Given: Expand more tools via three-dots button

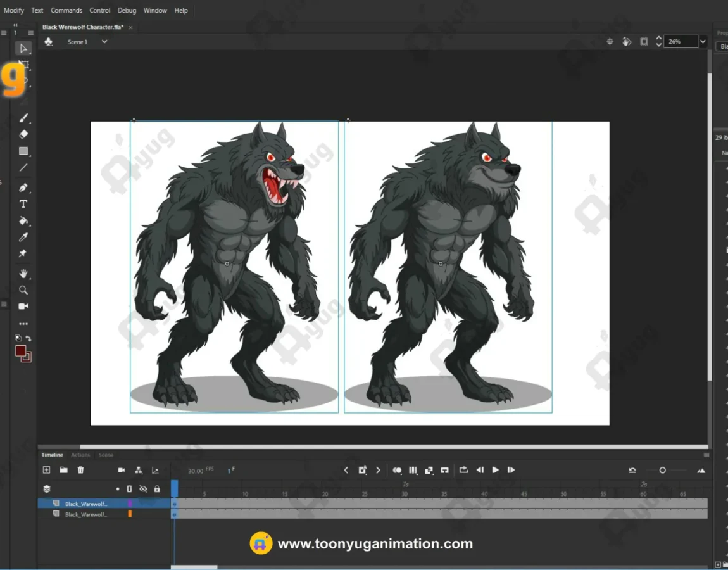Looking at the screenshot, I should 23,324.
